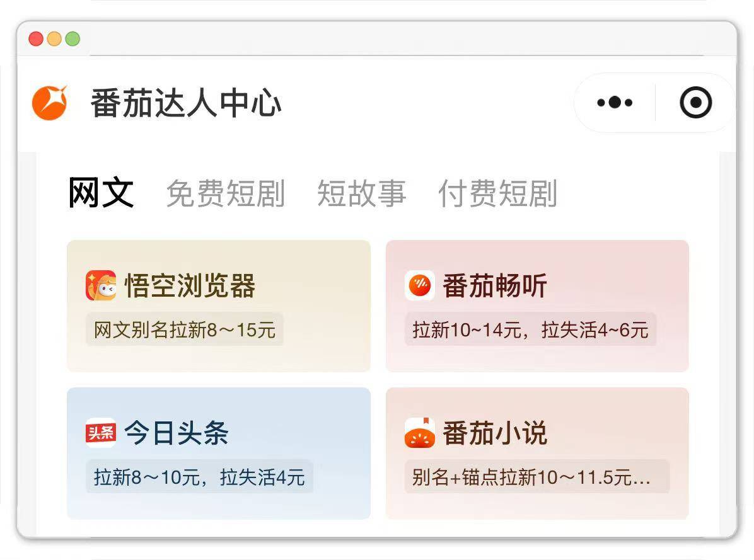Click the 今日头条 red logo icon

tap(101, 433)
